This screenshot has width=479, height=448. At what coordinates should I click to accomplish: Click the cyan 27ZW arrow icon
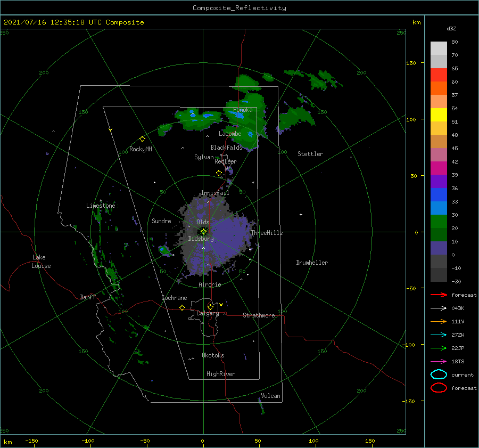[439, 335]
